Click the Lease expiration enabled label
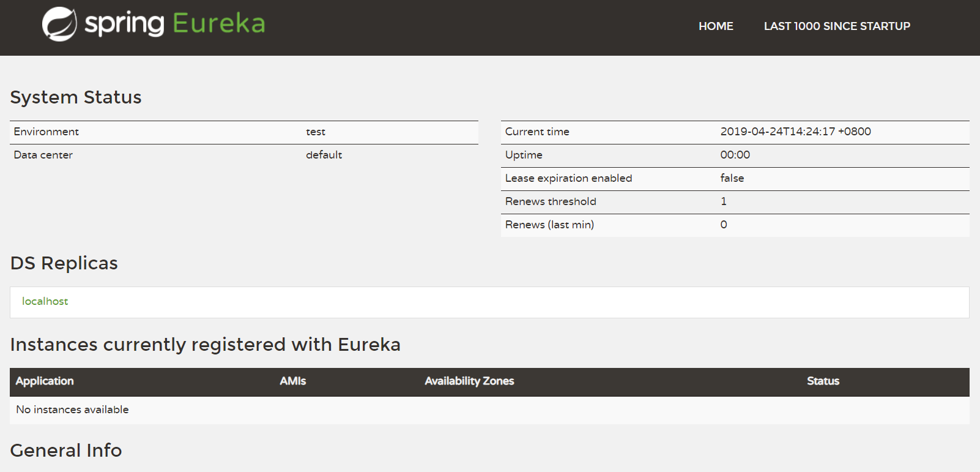The width and height of the screenshot is (980, 472). (568, 178)
